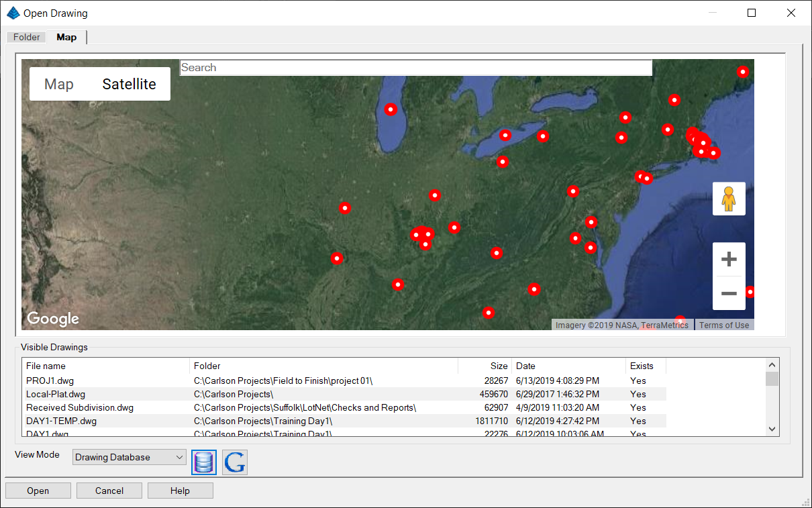
Task: Select the Map tab
Action: tap(66, 38)
